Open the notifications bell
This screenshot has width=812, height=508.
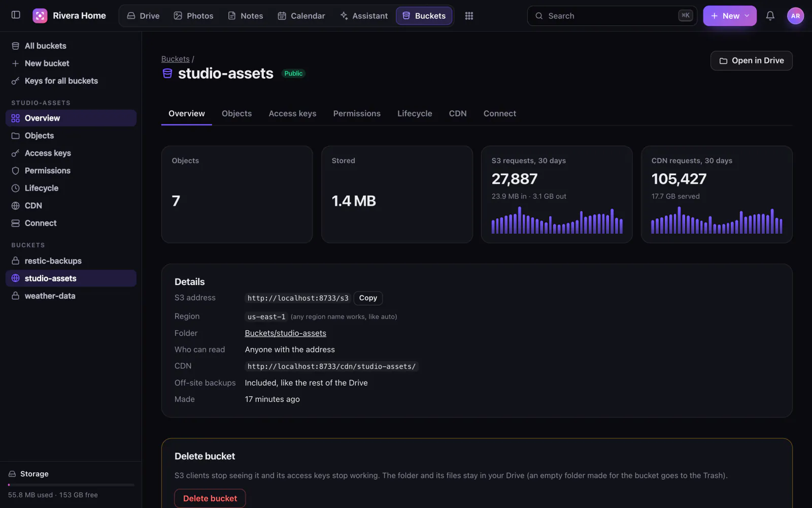pyautogui.click(x=770, y=16)
